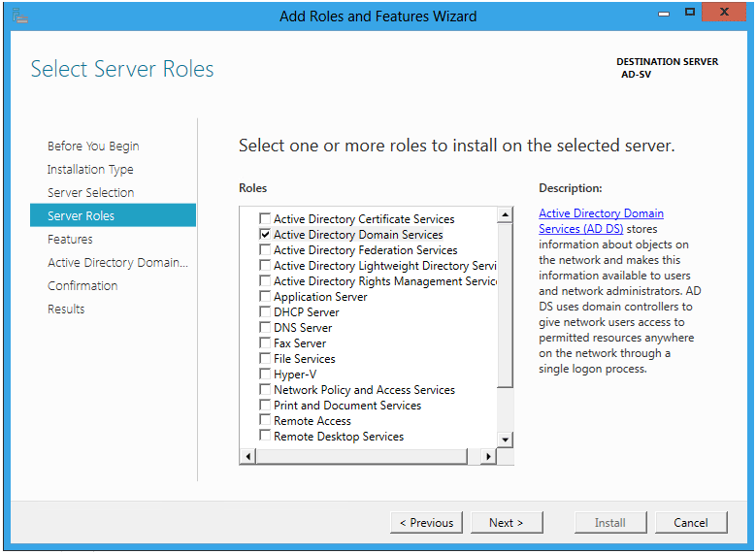This screenshot has width=756, height=554.
Task: Click the wizard icon in title bar
Action: pos(19,16)
